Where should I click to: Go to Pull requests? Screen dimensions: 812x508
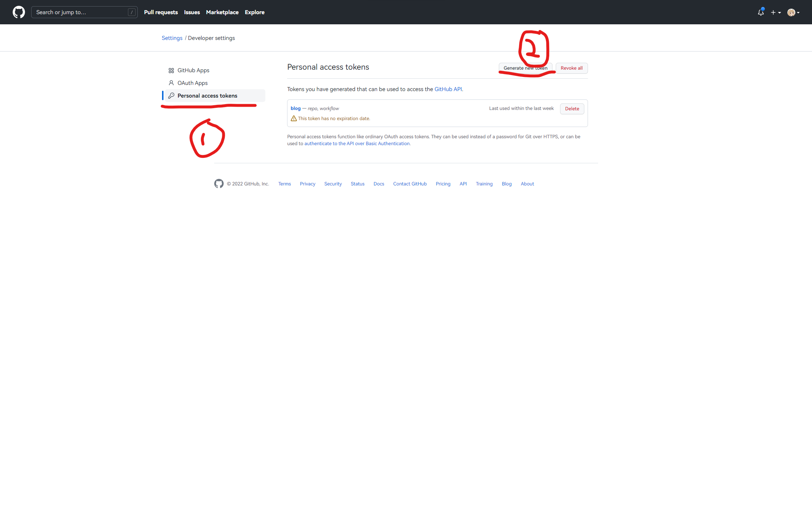pyautogui.click(x=161, y=12)
